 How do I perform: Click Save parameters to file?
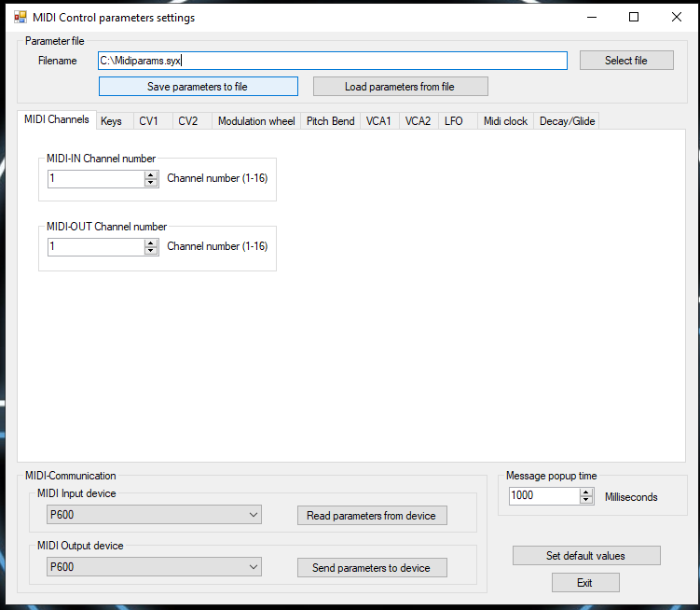[199, 86]
